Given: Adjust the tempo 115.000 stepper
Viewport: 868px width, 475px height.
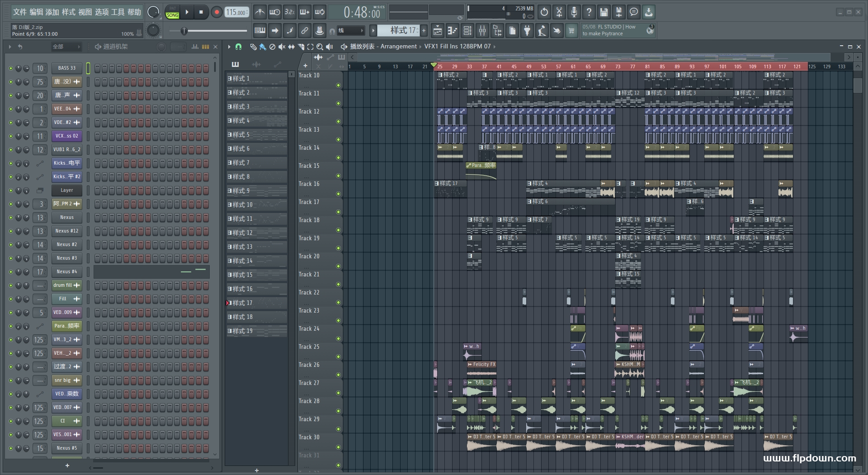Looking at the screenshot, I should 236,12.
